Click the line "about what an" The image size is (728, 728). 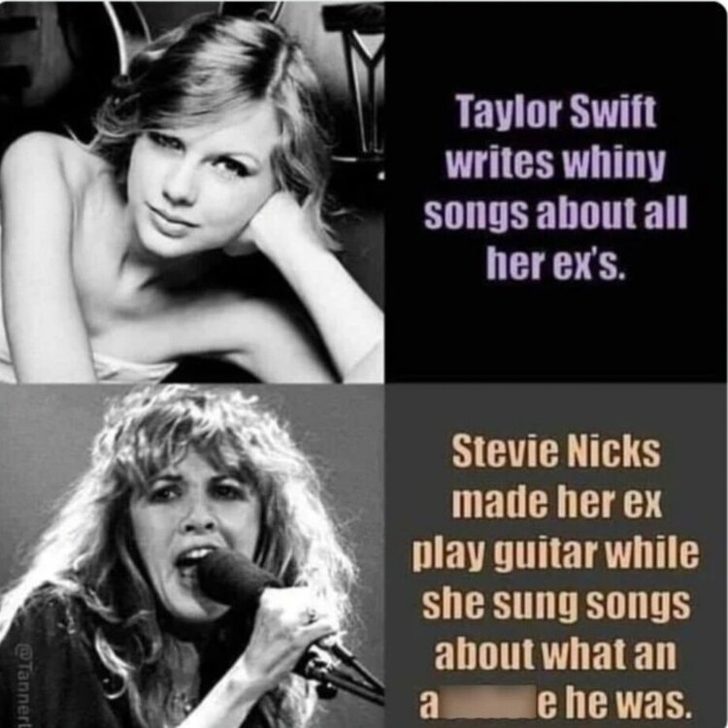(x=555, y=654)
